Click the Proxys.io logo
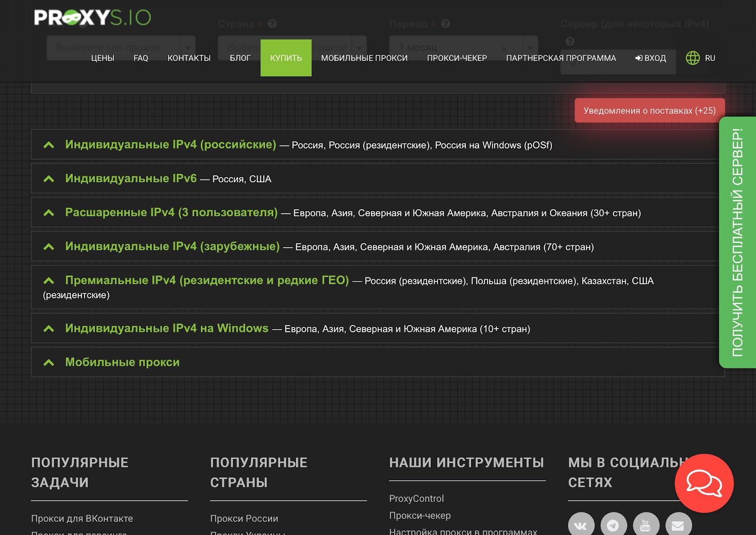Viewport: 756px width, 535px height. click(92, 18)
